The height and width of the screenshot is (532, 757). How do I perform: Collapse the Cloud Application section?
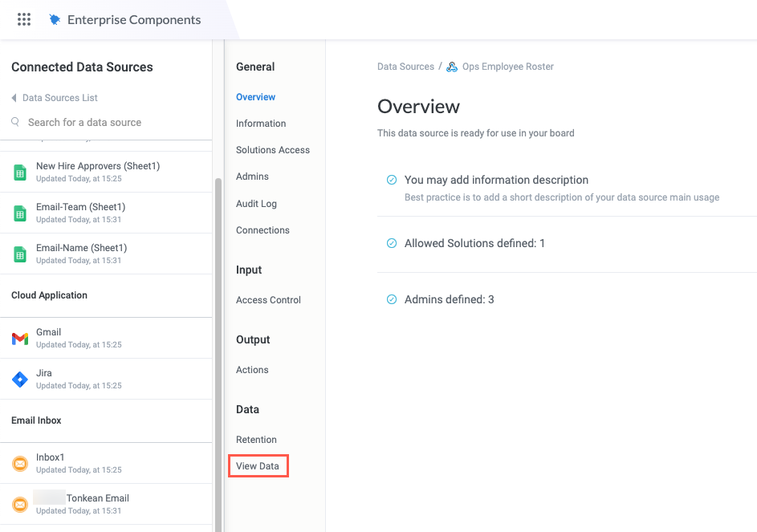click(x=48, y=294)
